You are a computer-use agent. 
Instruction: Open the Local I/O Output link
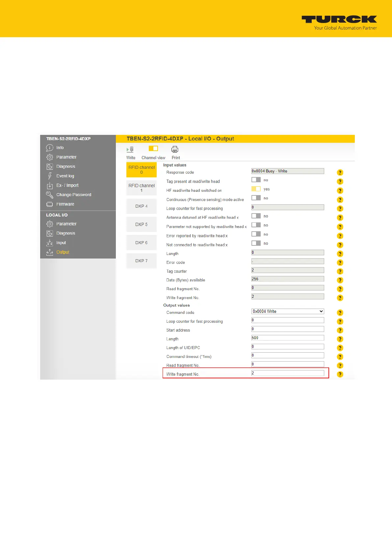[63, 252]
